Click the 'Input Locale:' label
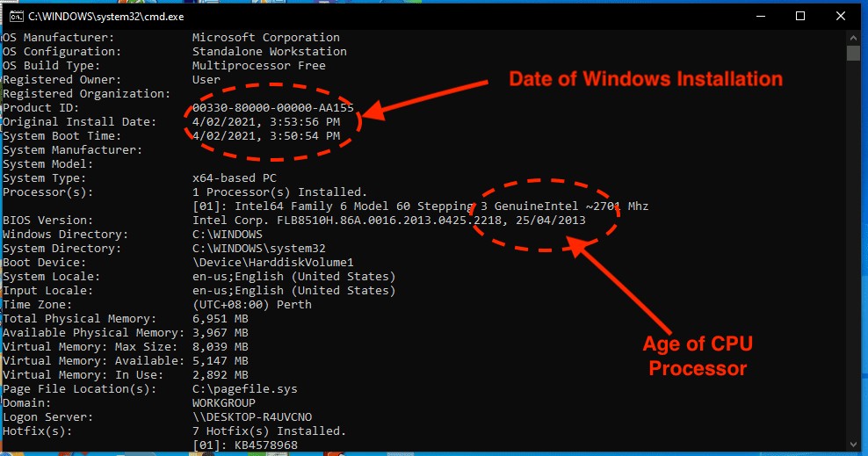 pos(47,291)
